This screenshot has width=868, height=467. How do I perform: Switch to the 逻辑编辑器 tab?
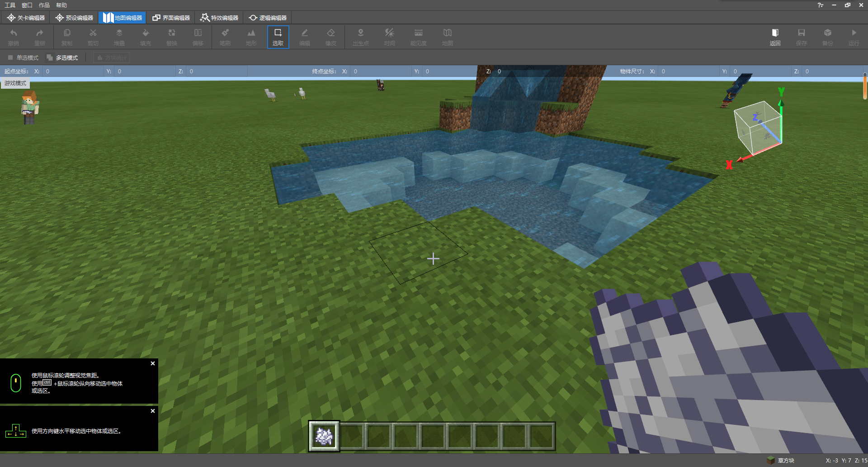[x=268, y=18]
